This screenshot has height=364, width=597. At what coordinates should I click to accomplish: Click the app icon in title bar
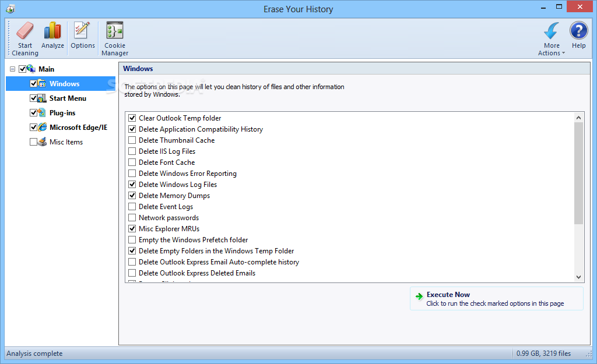(x=10, y=9)
